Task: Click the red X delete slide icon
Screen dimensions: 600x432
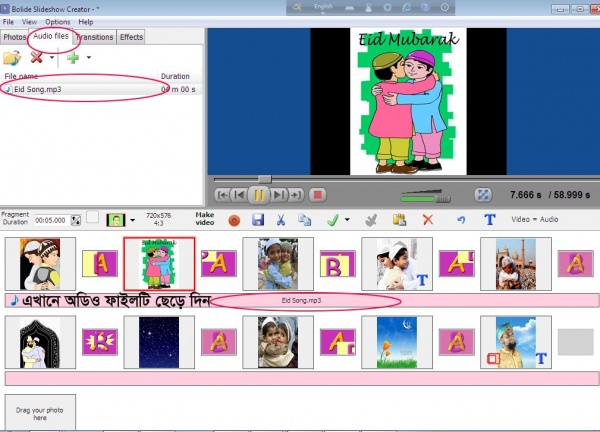Action: (427, 220)
